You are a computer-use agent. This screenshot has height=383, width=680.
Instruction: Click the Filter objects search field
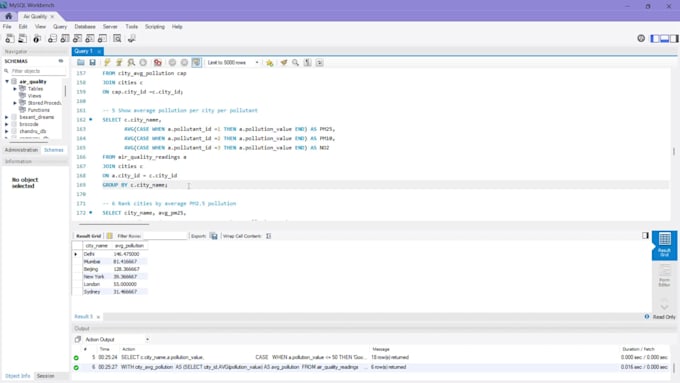pyautogui.click(x=37, y=71)
